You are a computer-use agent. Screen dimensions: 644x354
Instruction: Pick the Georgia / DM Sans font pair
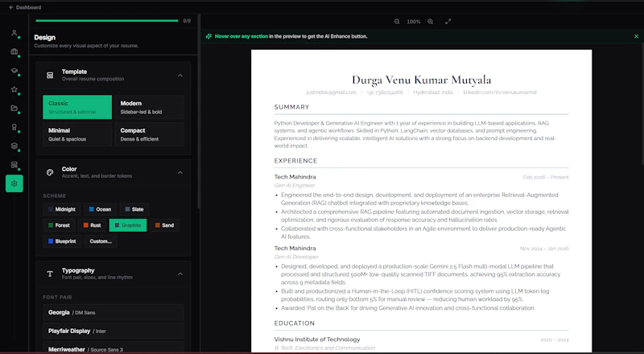114,312
